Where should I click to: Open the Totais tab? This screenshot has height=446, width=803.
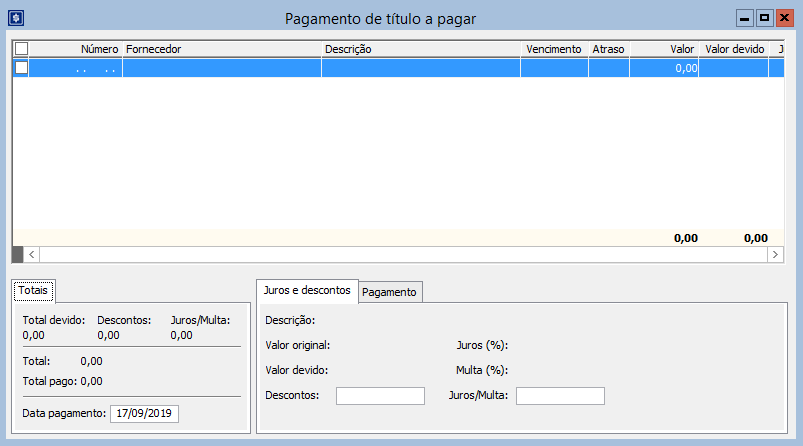coord(35,290)
